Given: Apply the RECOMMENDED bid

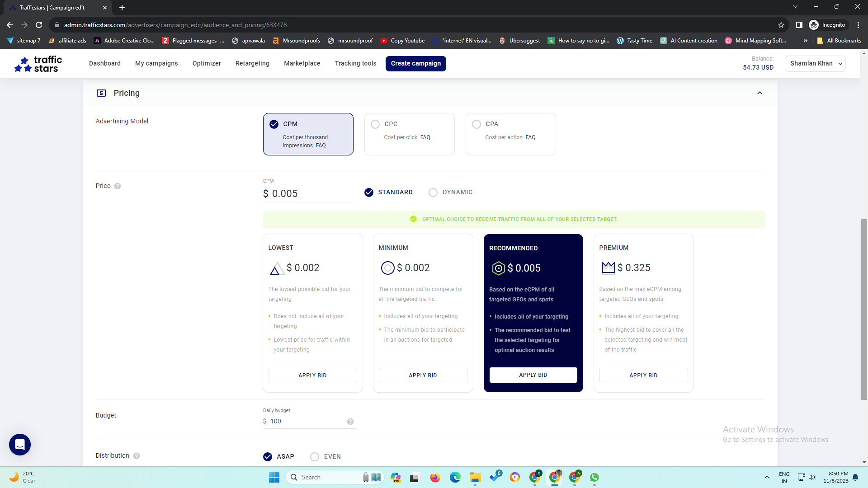Looking at the screenshot, I should coord(533,375).
